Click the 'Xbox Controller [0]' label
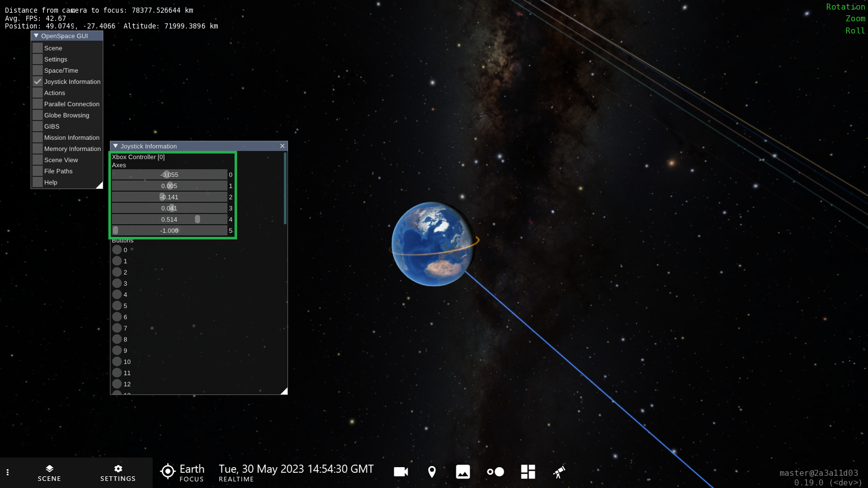The width and height of the screenshot is (868, 488). [138, 157]
